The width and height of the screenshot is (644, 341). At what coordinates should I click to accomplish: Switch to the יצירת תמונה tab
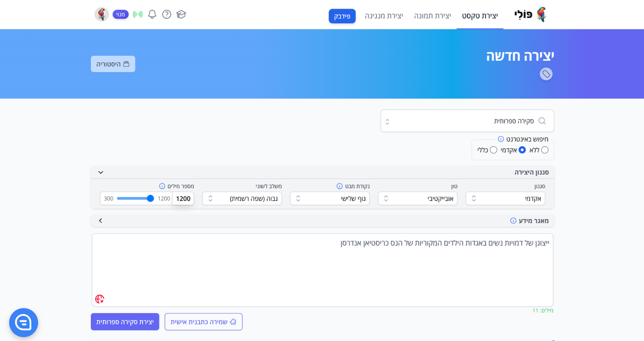click(x=432, y=16)
